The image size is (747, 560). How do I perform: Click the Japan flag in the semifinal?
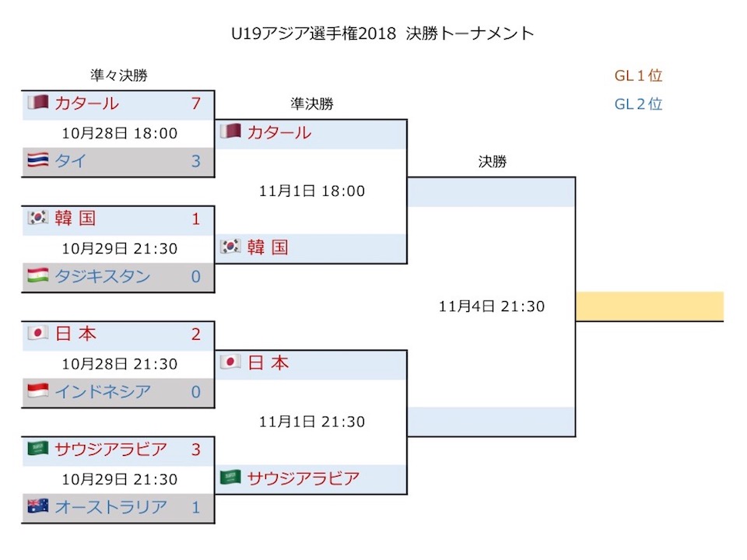[230, 362]
